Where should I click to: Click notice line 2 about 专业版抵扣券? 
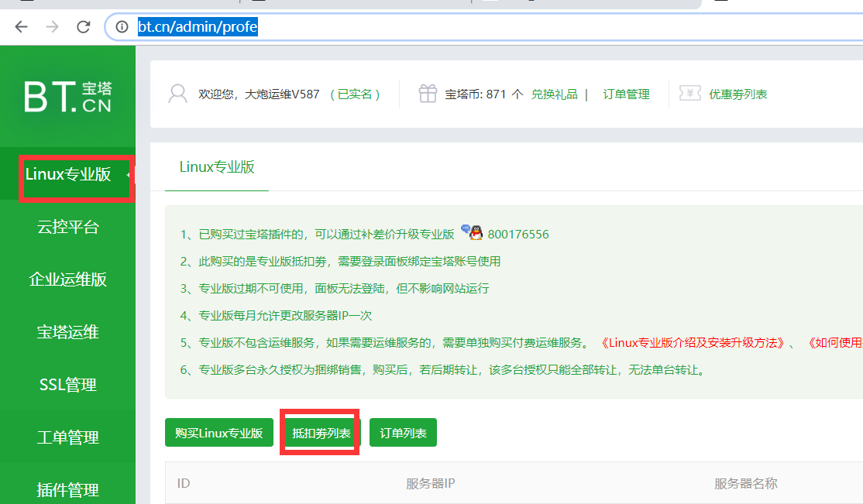click(x=340, y=262)
